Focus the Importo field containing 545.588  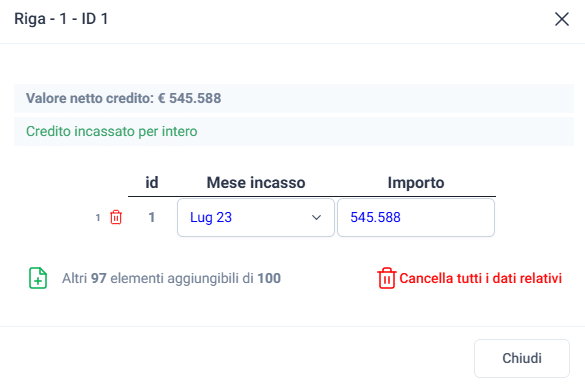point(416,218)
